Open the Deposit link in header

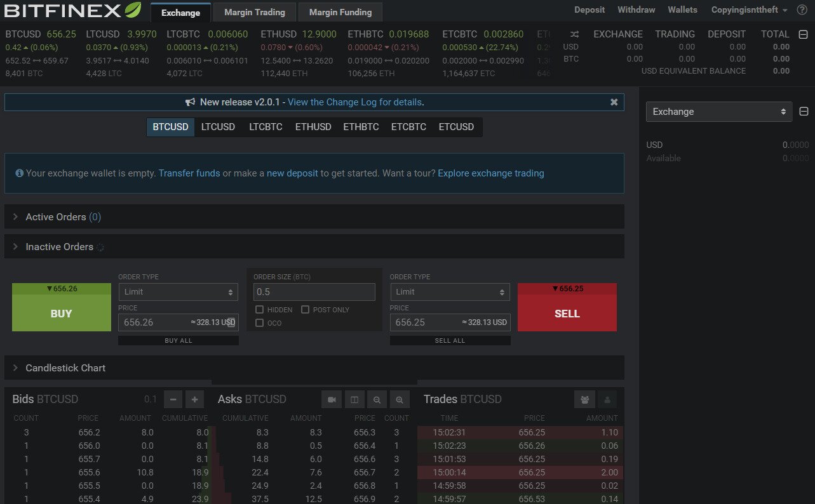[x=589, y=10]
